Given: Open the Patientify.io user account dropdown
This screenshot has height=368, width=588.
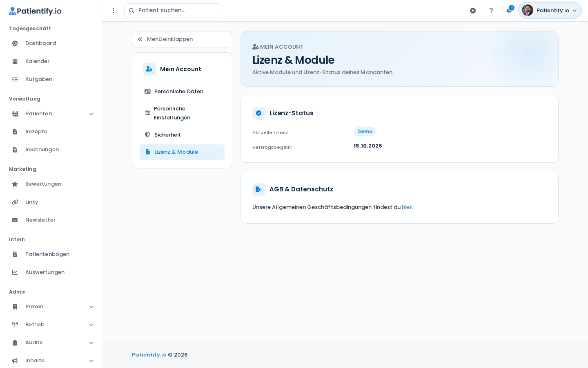Looking at the screenshot, I should pyautogui.click(x=550, y=11).
